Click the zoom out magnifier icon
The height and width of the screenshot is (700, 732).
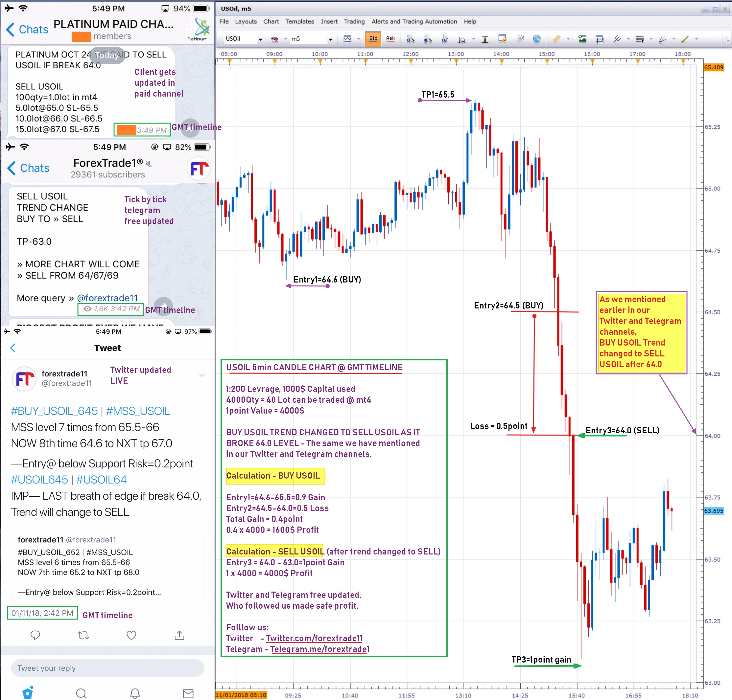tap(427, 39)
